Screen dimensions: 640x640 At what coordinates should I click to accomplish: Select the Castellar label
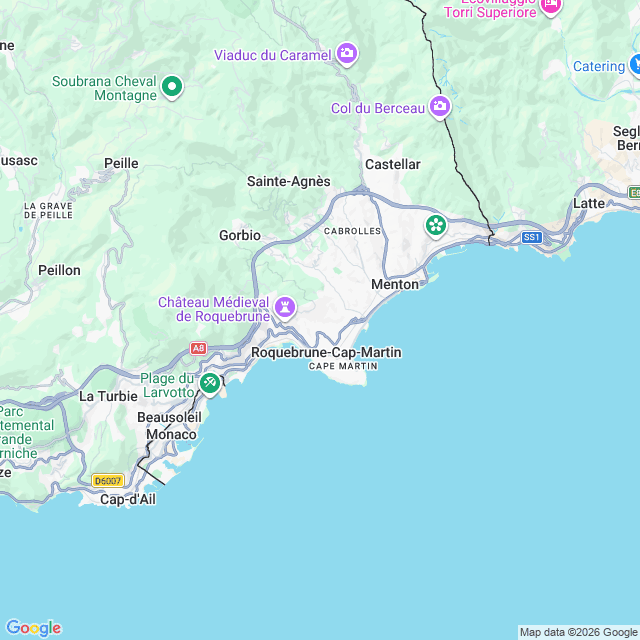393,164
